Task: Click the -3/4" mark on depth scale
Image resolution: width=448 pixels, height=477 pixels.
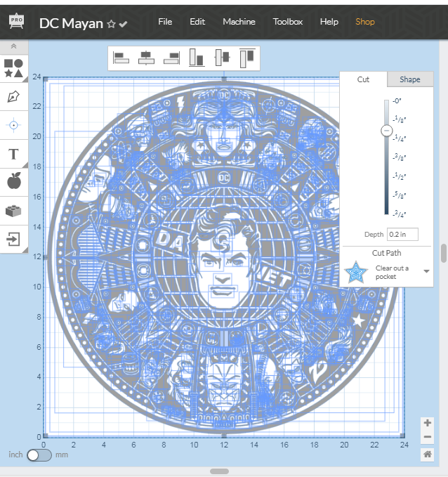Action: tap(400, 214)
